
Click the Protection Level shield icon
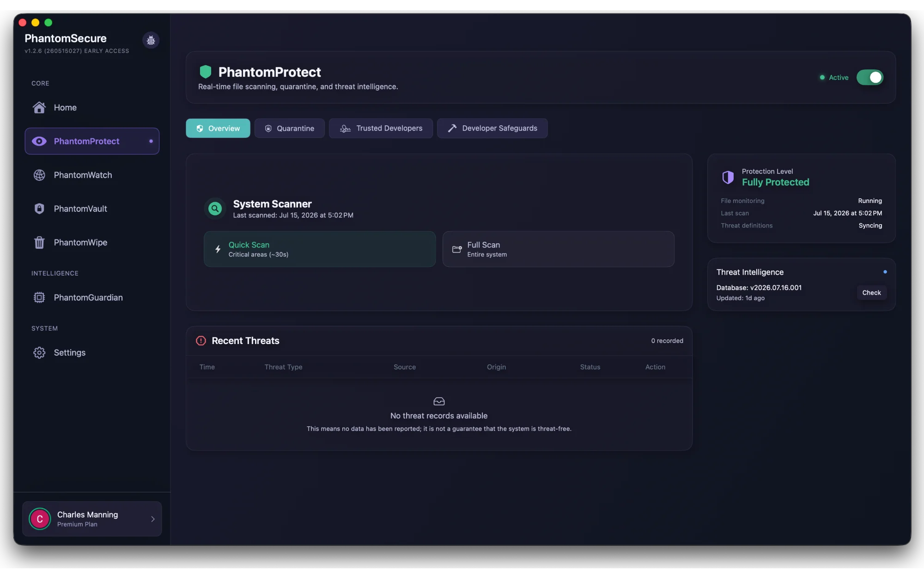pos(728,177)
